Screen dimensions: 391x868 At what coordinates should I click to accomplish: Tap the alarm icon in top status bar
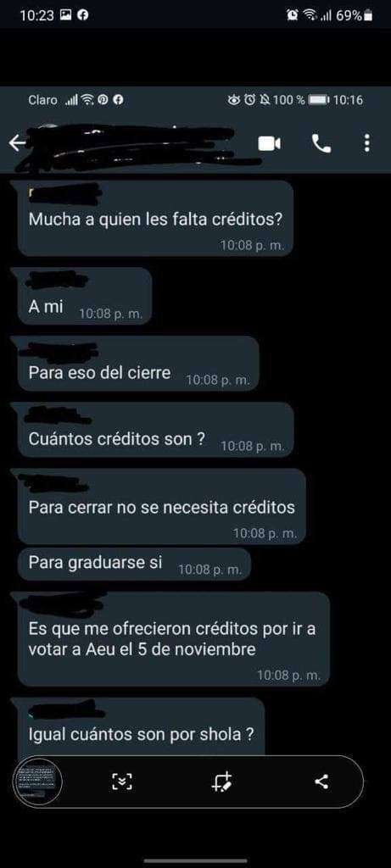pyautogui.click(x=291, y=16)
